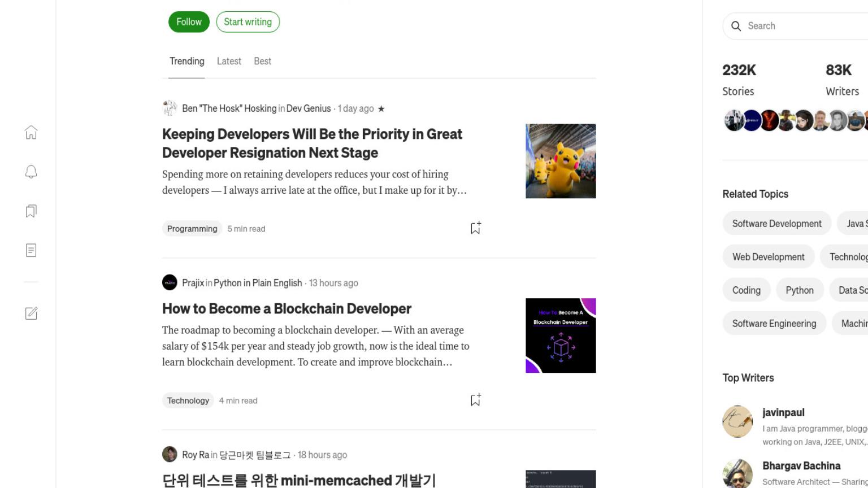Click the Programming tag chip
The width and height of the screenshot is (868, 488).
tap(192, 229)
